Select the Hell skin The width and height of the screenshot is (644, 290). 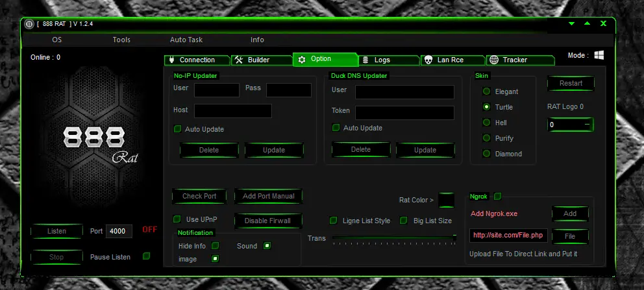[487, 123]
